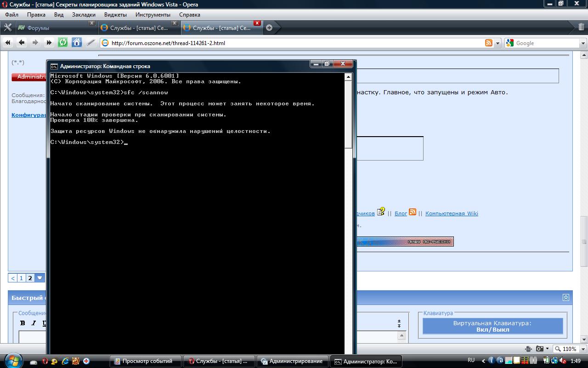The height and width of the screenshot is (368, 588).
Task: Click the Opera page zoom magnifier icon
Action: coord(558,349)
